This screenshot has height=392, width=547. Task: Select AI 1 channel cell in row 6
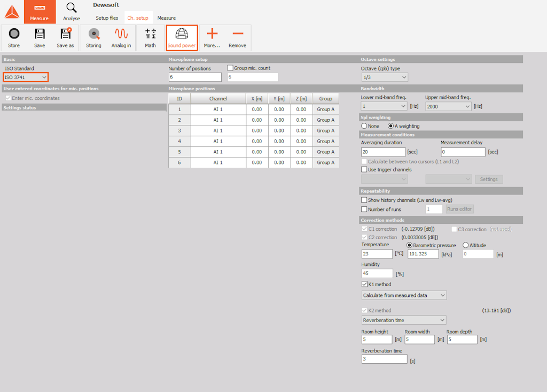tap(218, 162)
